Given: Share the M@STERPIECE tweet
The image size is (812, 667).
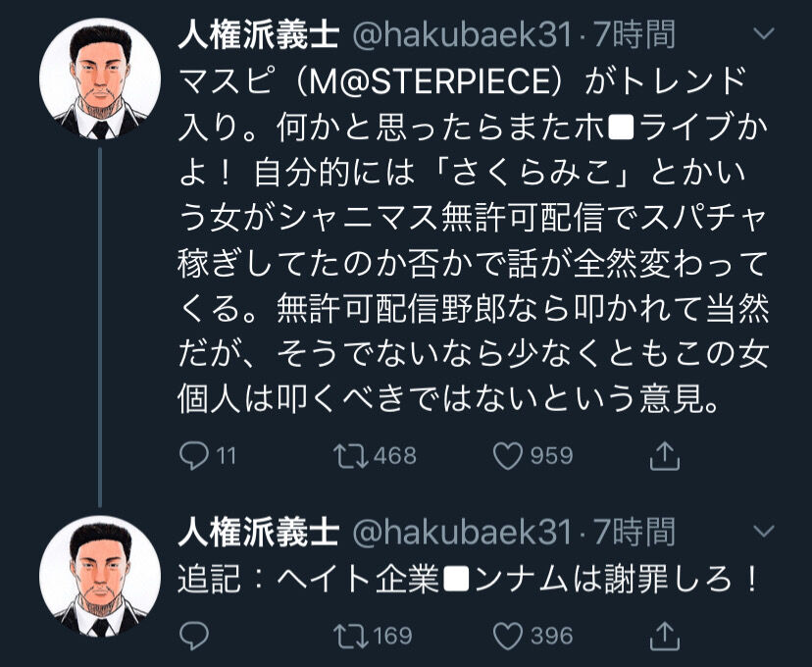Looking at the screenshot, I should point(665,456).
